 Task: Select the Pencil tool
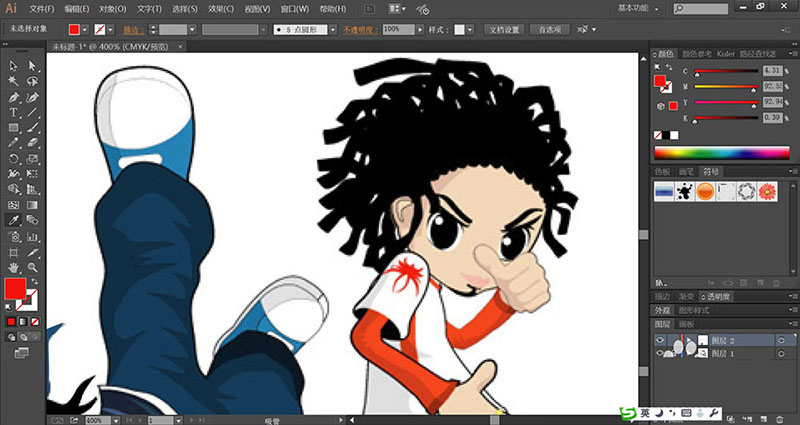[x=14, y=143]
